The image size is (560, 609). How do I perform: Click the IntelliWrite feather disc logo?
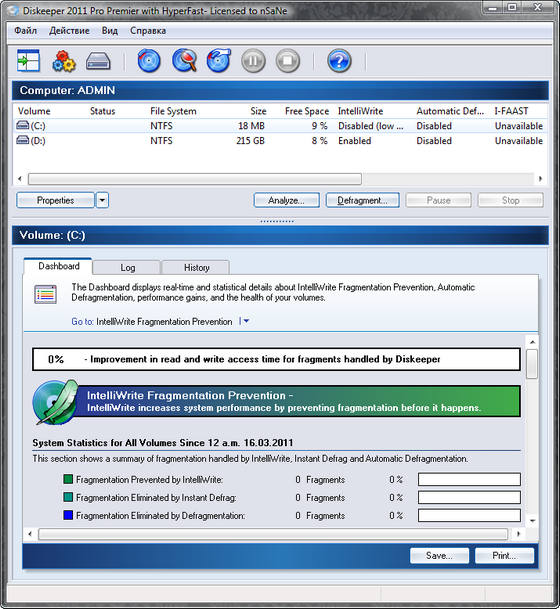pos(55,402)
